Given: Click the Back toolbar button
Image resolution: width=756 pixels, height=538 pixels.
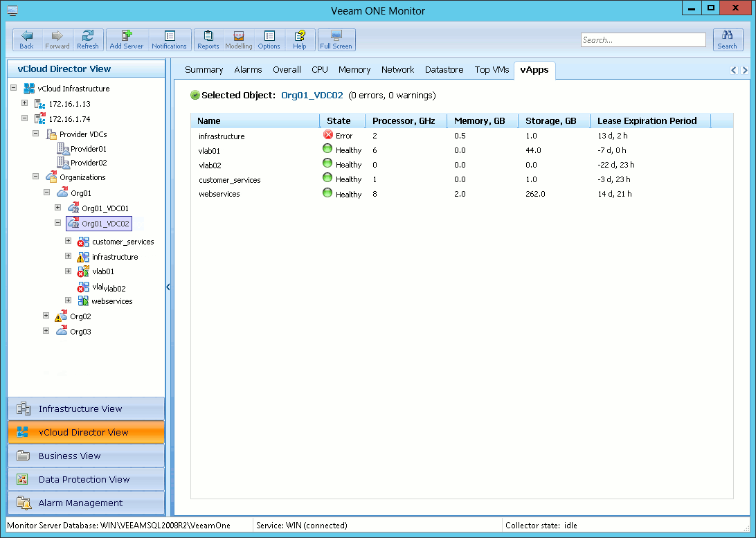Looking at the screenshot, I should click(27, 39).
